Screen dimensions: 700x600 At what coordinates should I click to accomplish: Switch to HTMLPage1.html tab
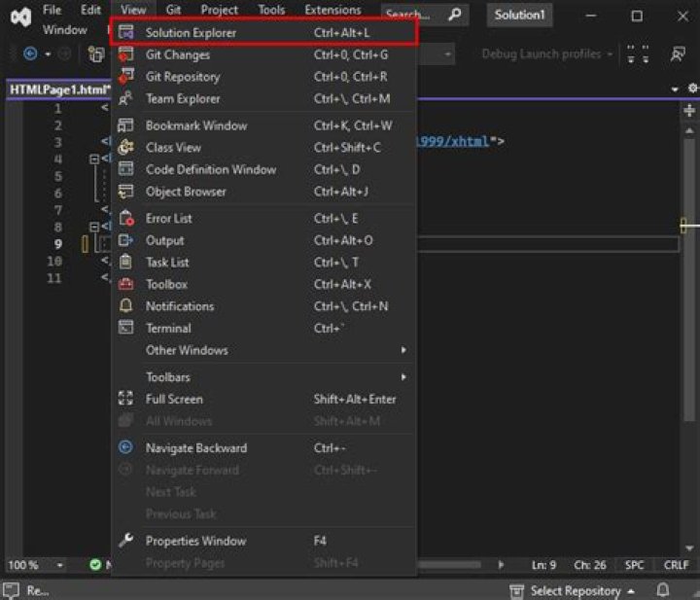(x=59, y=89)
